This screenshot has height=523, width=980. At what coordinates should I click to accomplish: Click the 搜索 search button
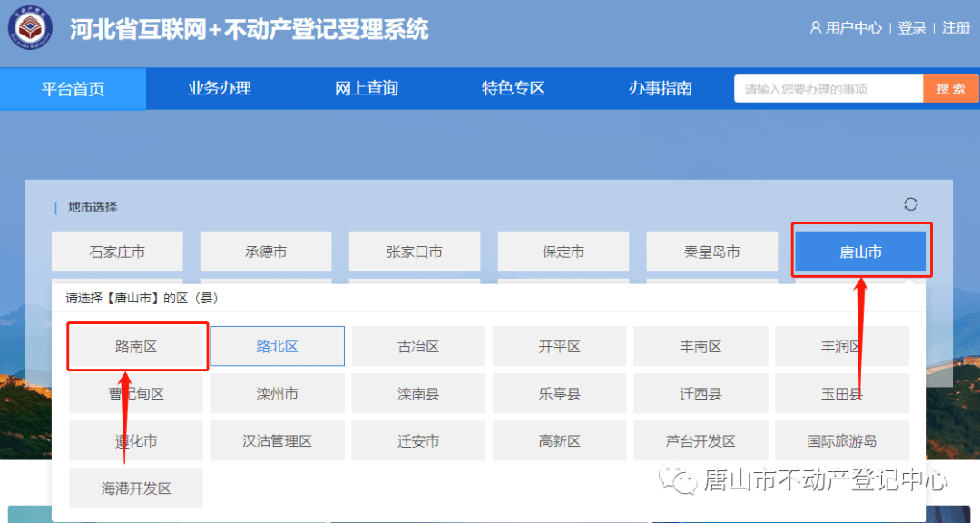tap(950, 88)
